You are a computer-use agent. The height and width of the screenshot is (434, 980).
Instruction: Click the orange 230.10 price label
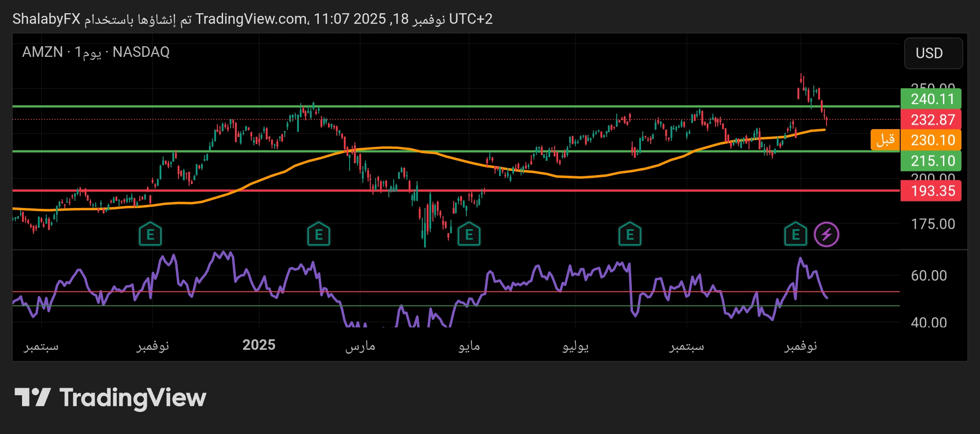(931, 140)
